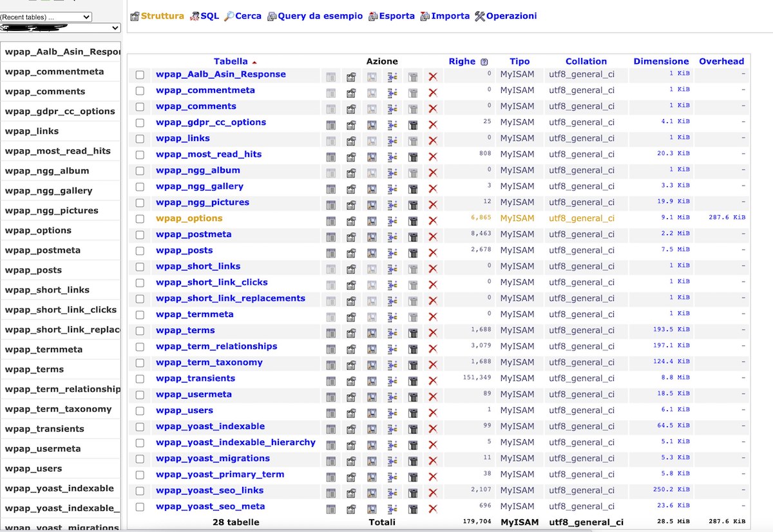The width and height of the screenshot is (773, 532).
Task: Click the Structure icon for wpap_term_taxonomy
Action: coord(351,365)
